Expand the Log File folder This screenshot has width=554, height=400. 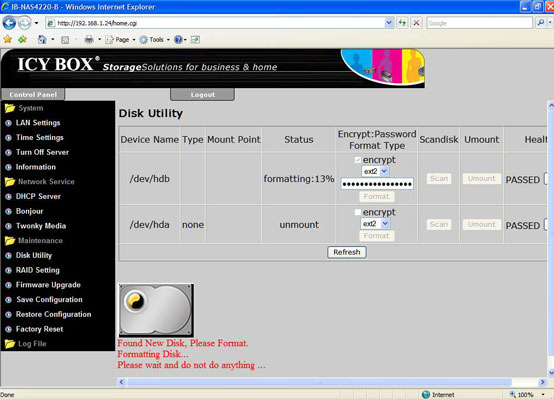click(x=25, y=344)
